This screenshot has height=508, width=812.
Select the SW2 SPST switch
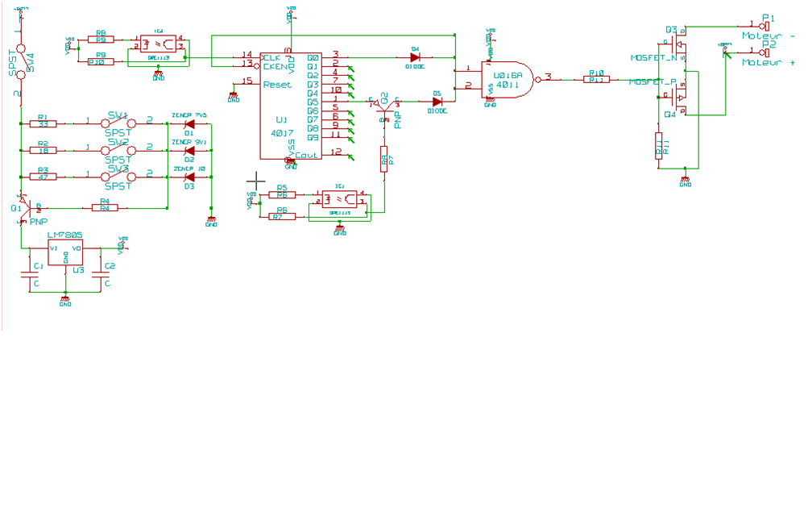pyautogui.click(x=118, y=150)
